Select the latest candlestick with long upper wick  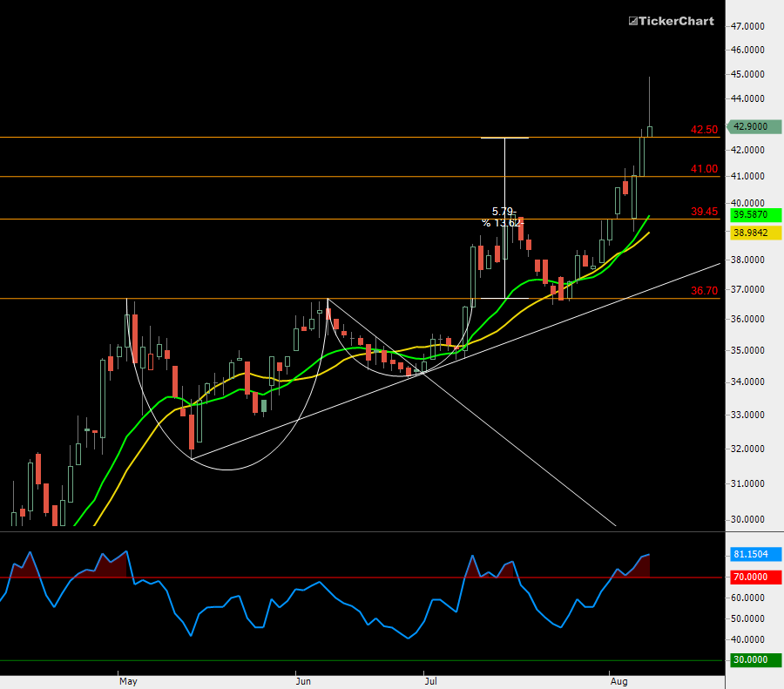650,131
